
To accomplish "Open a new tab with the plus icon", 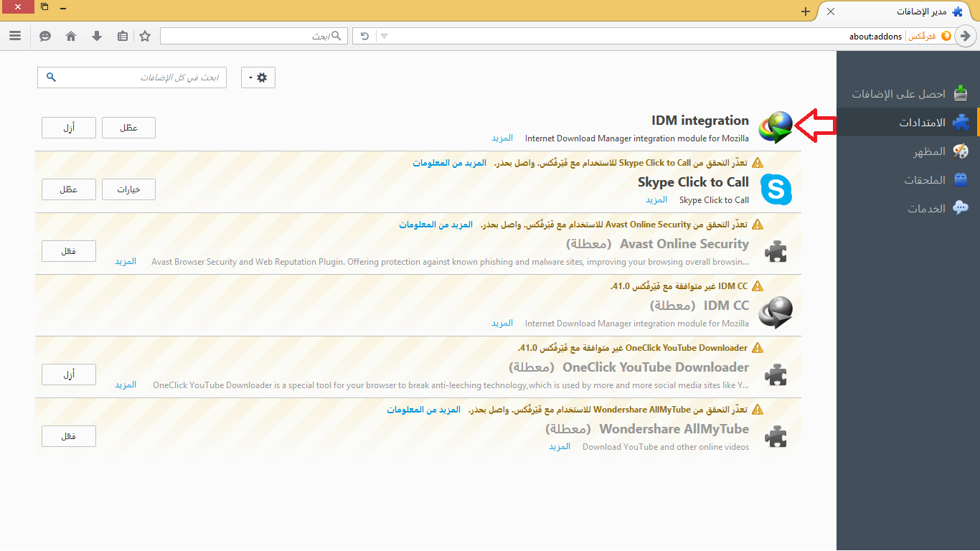I will (x=806, y=11).
